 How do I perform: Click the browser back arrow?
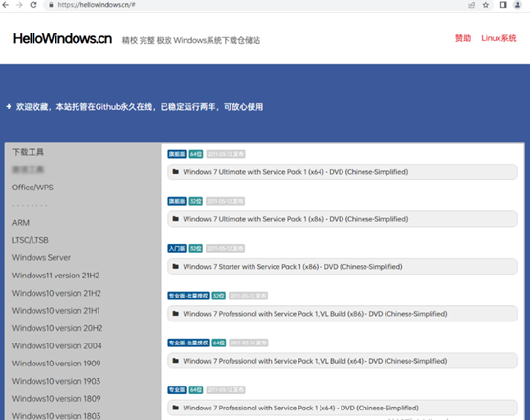[6, 5]
